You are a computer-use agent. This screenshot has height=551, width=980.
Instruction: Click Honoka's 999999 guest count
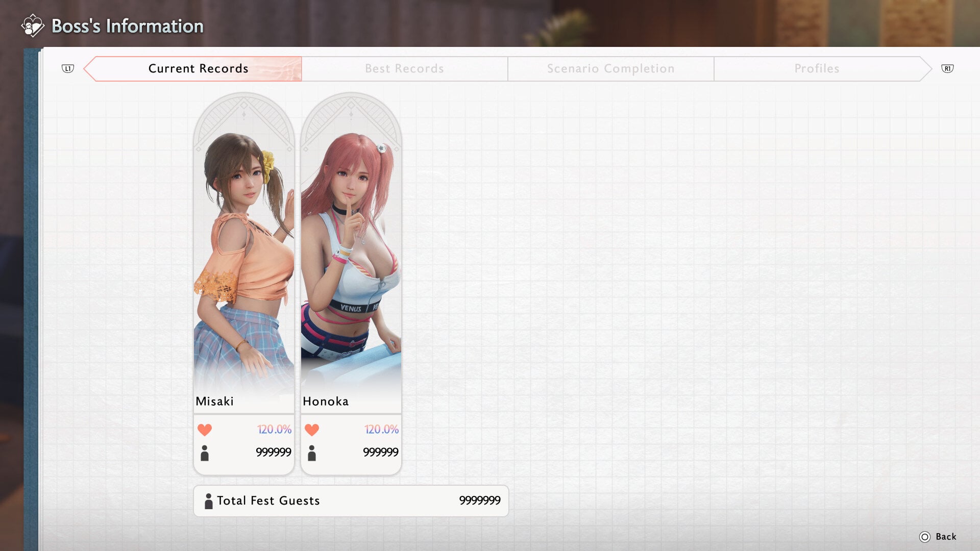click(x=380, y=453)
